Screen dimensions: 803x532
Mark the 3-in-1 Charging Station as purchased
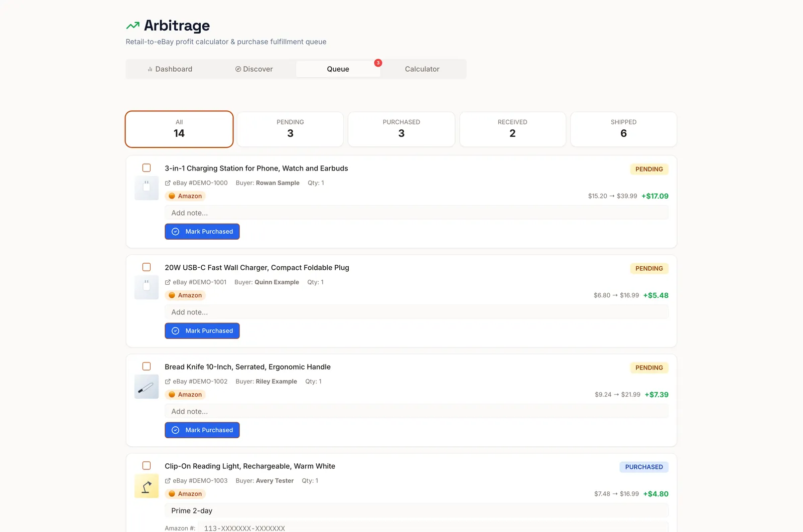point(202,232)
